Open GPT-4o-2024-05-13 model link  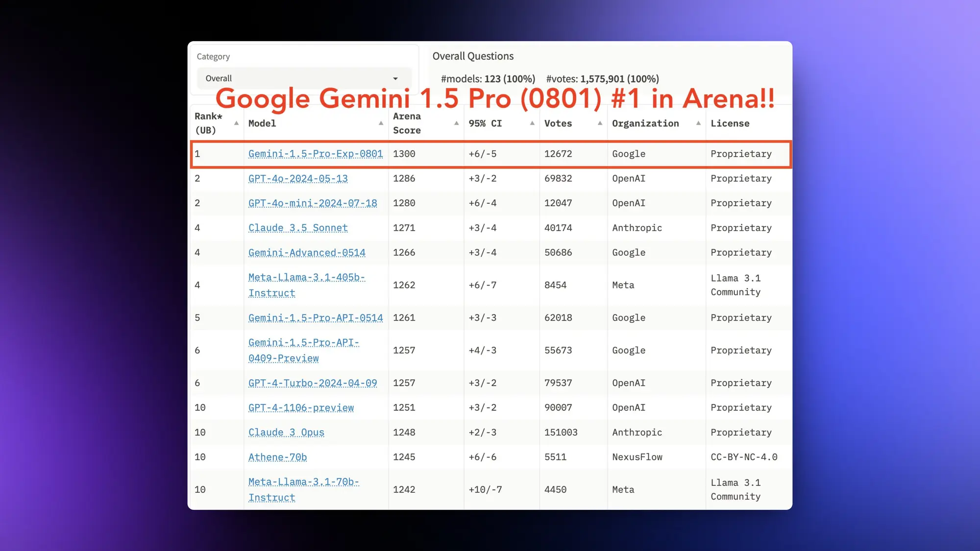pos(298,178)
